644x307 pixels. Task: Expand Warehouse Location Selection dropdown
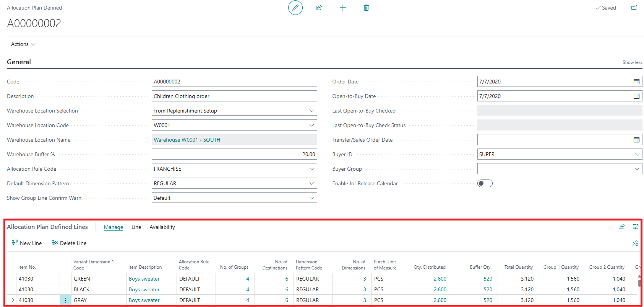pos(311,111)
